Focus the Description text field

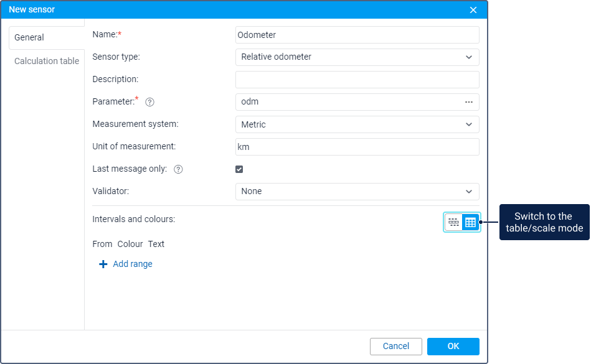357,80
